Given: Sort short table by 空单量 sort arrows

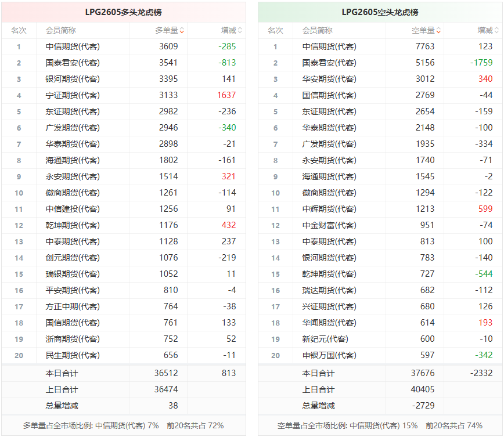Looking at the screenshot, I should pyautogui.click(x=438, y=31).
